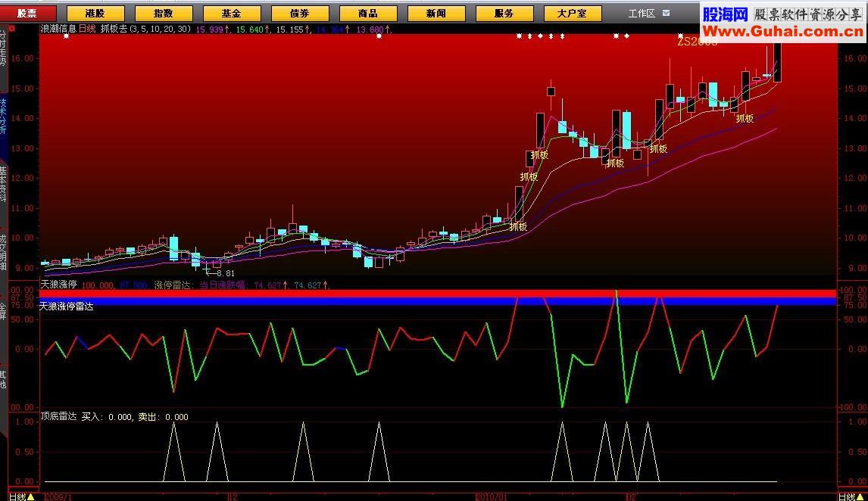The height and width of the screenshot is (501, 868).
Task: Open the 大户室 VIP room button
Action: [x=573, y=14]
